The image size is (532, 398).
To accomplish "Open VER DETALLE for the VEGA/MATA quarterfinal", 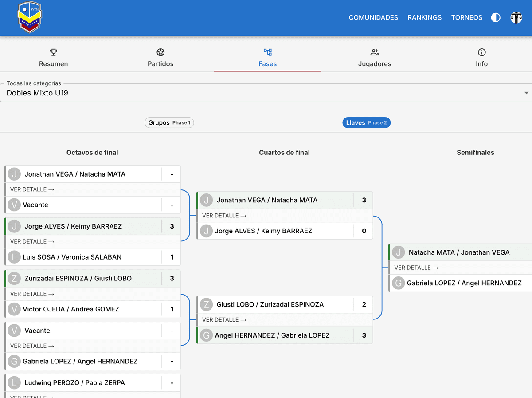I will 224,215.
